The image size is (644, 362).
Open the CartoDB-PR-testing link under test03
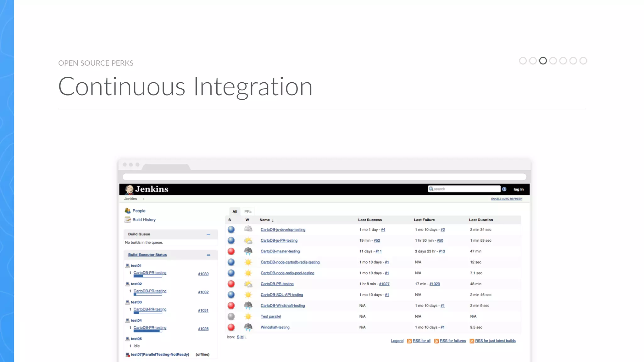tap(150, 309)
